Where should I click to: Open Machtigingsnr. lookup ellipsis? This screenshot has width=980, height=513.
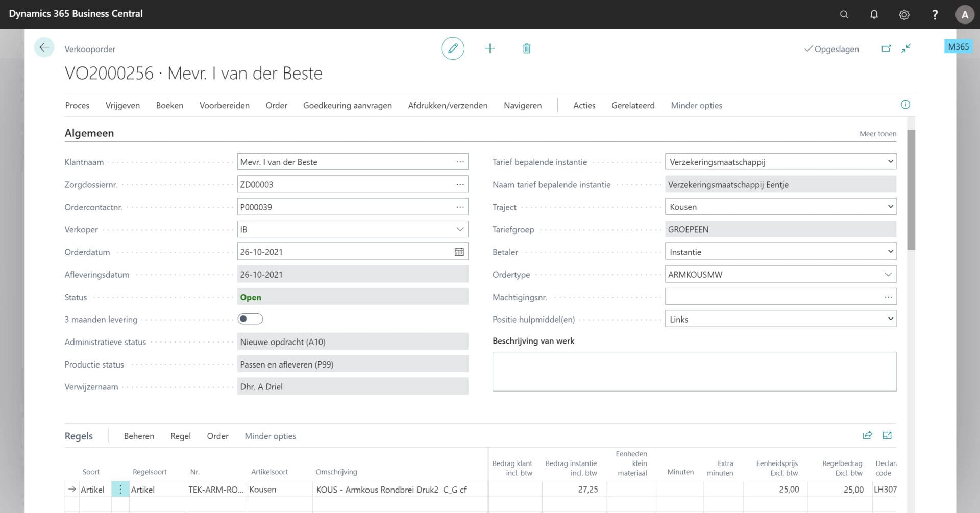click(x=889, y=297)
